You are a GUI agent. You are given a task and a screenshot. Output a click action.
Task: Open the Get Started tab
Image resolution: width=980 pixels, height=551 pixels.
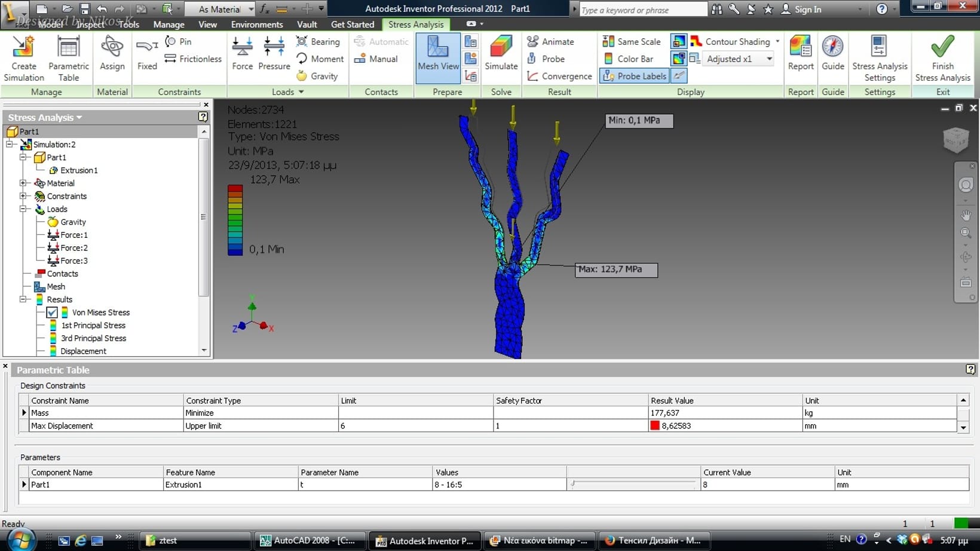click(352, 25)
